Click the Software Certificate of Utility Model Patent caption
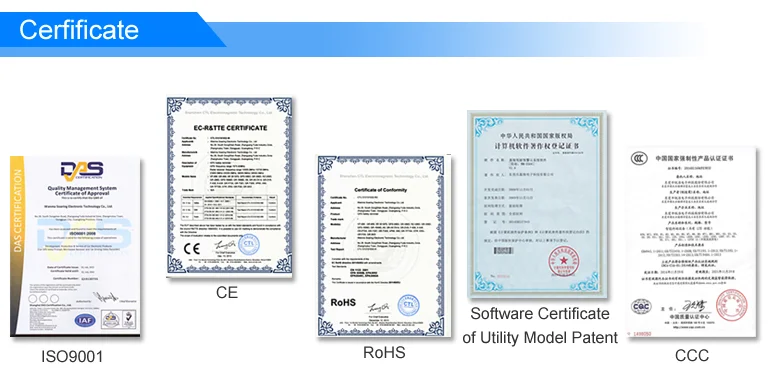The height and width of the screenshot is (381, 770). tap(540, 326)
